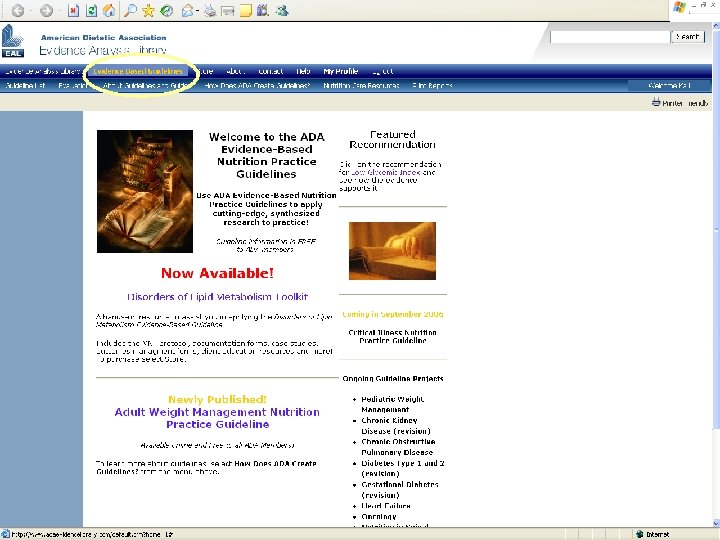Open the Low Glycemic Index link
Screen dimensions: 720x540
tap(386, 172)
